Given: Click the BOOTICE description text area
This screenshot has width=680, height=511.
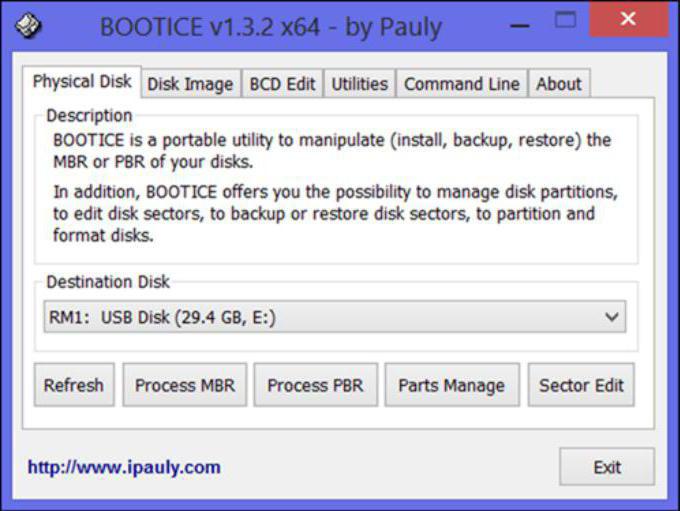Looking at the screenshot, I should point(335,187).
